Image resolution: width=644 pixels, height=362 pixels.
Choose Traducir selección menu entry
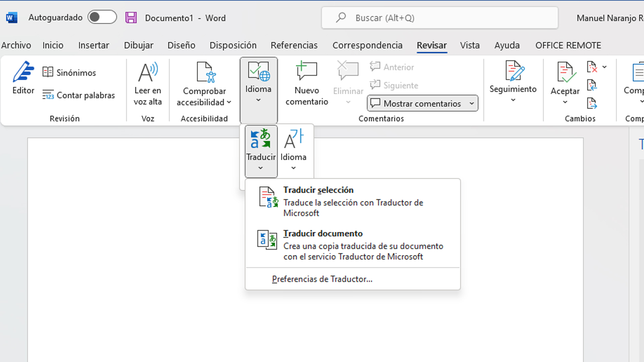[353, 201]
